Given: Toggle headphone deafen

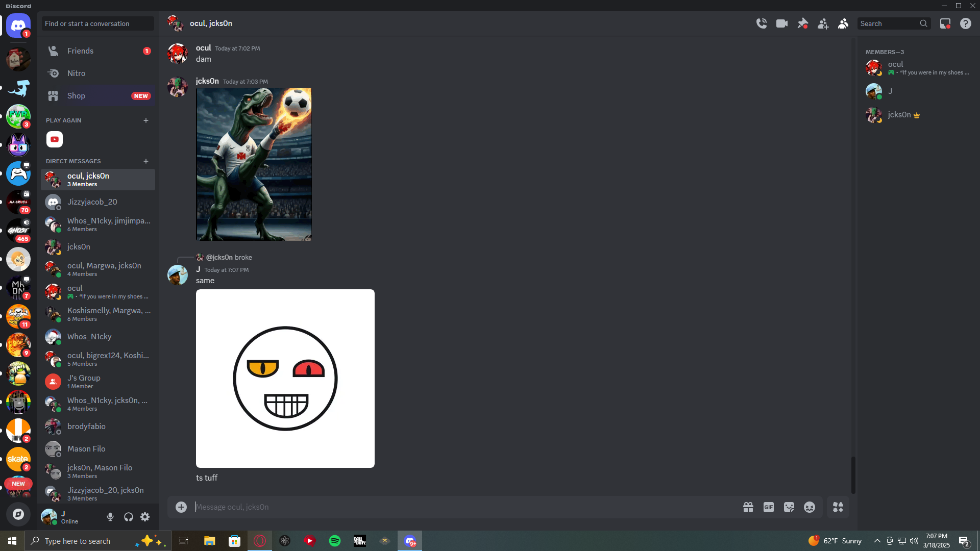Looking at the screenshot, I should click(129, 517).
